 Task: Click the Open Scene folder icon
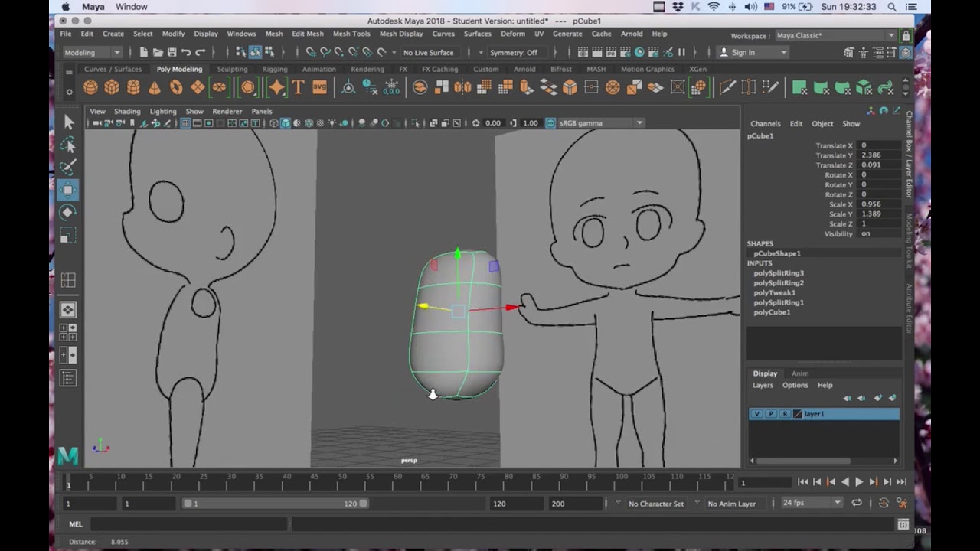pos(158,52)
